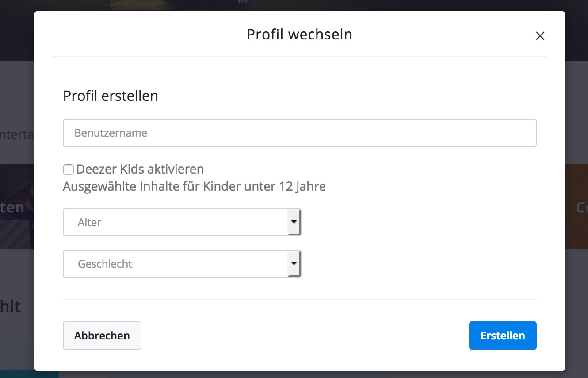
Task: Select the dimmed tile ending in 'ten'
Action: 17,207
